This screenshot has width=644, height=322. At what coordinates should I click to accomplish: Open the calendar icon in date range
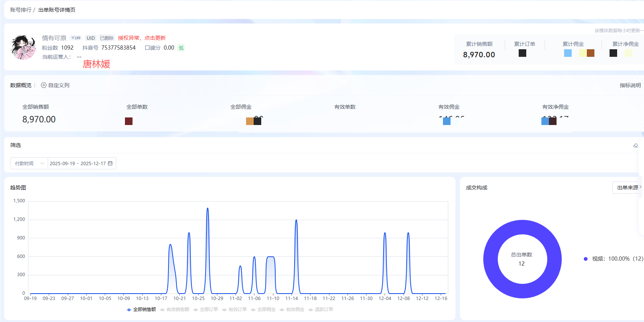(110, 163)
